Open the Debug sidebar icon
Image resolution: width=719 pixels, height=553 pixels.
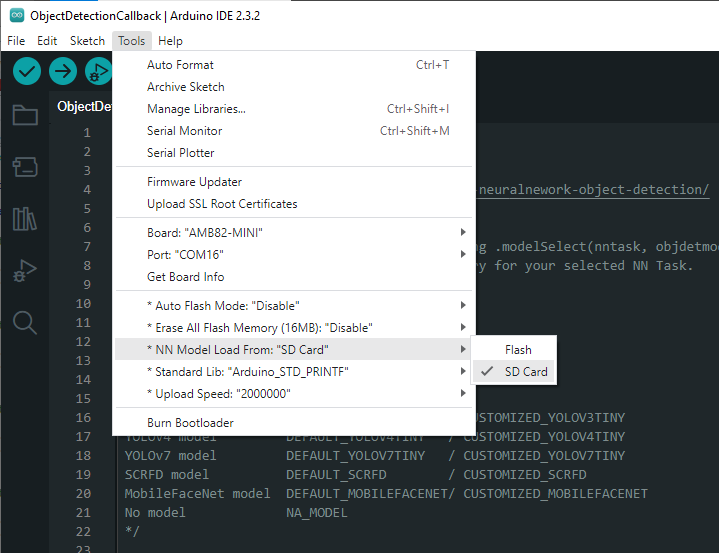click(x=25, y=270)
